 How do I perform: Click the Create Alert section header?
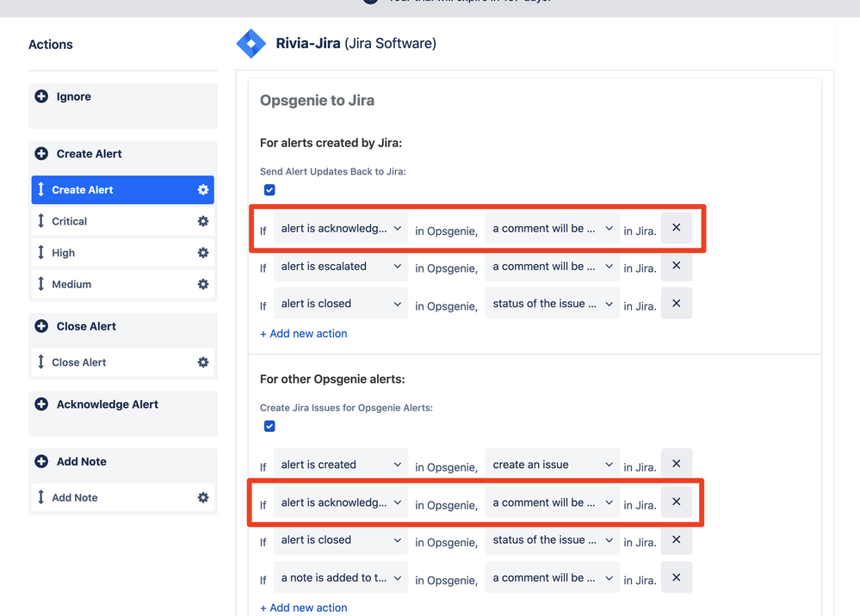click(x=89, y=153)
